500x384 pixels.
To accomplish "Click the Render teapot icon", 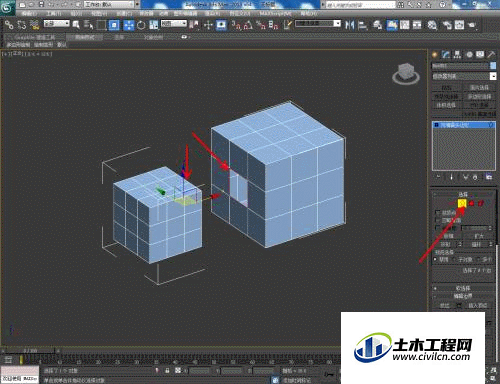I will pyautogui.click(x=471, y=25).
